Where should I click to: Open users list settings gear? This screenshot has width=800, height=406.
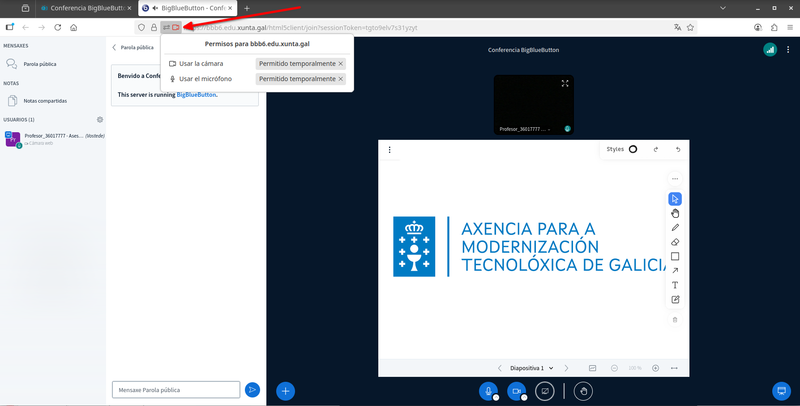click(x=100, y=119)
